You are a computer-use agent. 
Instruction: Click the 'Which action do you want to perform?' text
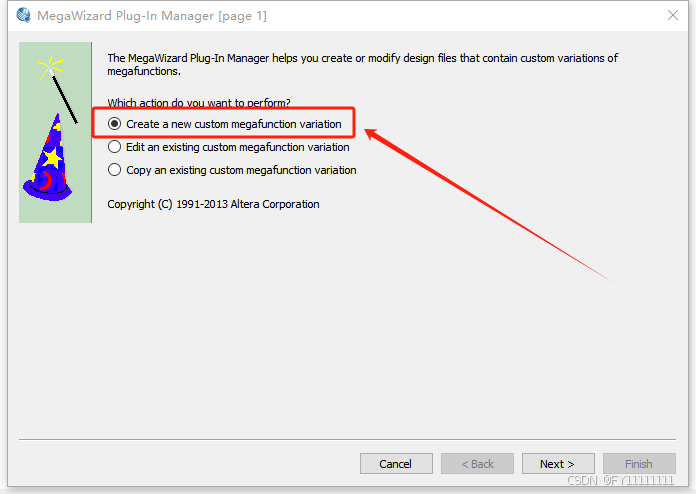click(x=199, y=103)
